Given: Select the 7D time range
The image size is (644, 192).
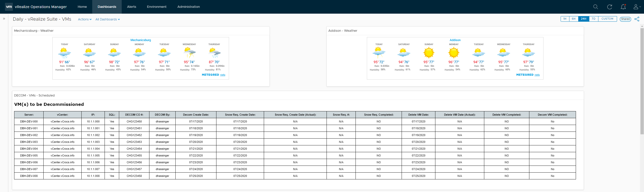Looking at the screenshot, I should [593, 19].
